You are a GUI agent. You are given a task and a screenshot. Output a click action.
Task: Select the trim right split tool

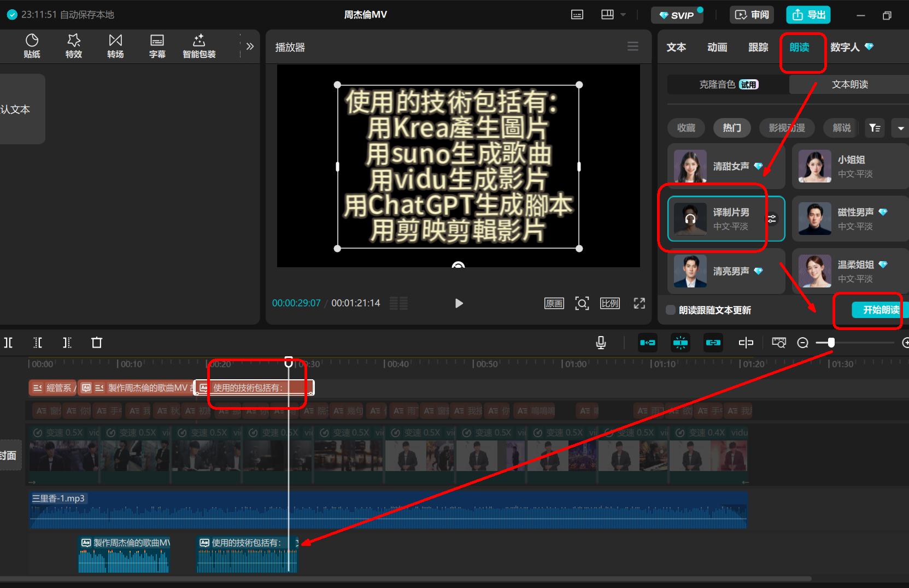tap(67, 343)
